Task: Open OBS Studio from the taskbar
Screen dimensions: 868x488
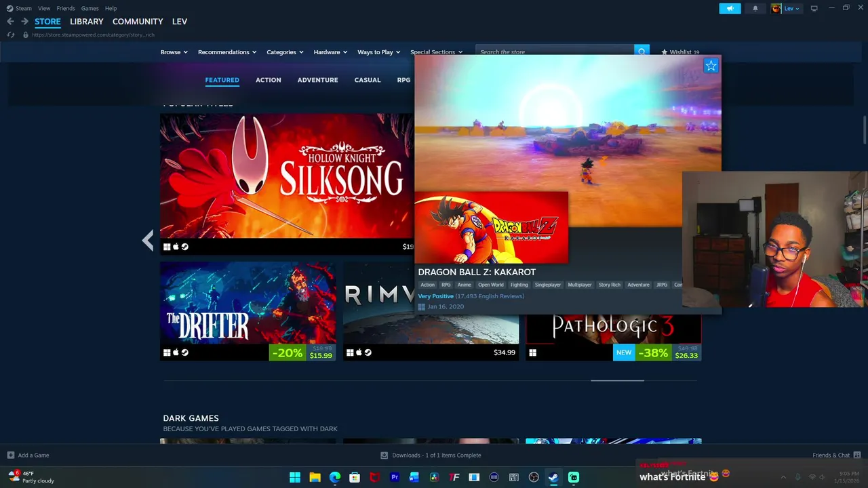Action: pos(534,477)
